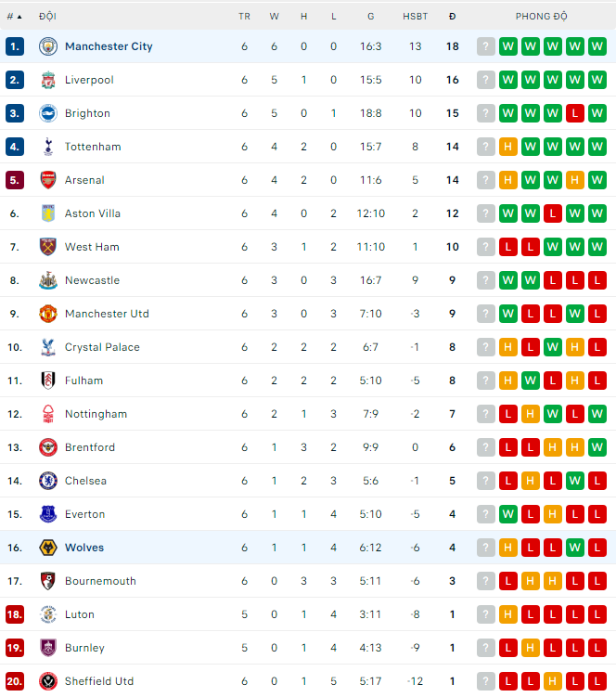The width and height of the screenshot is (616, 697).
Task: Click the PHONG ĐỘ column header
Action: (x=542, y=17)
